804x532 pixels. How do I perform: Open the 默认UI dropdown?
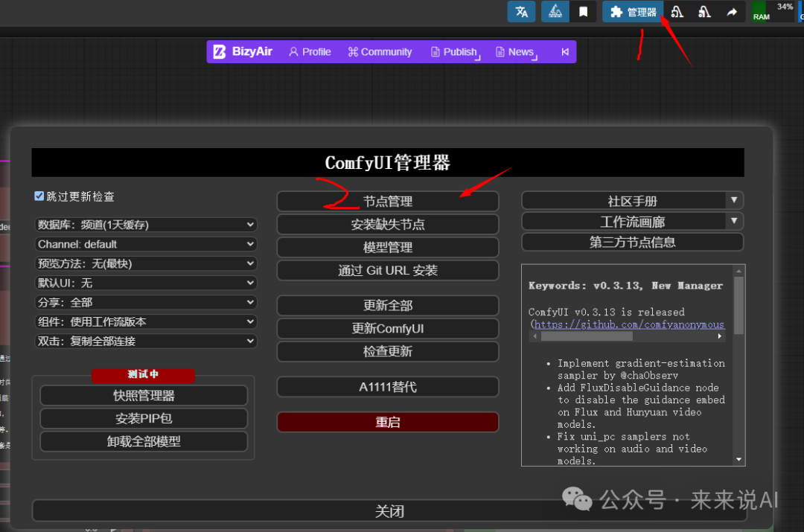tap(146, 283)
